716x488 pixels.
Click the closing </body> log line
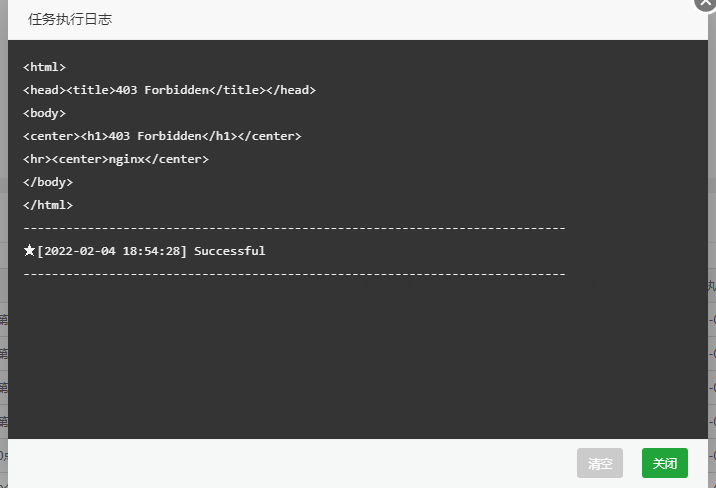48,182
